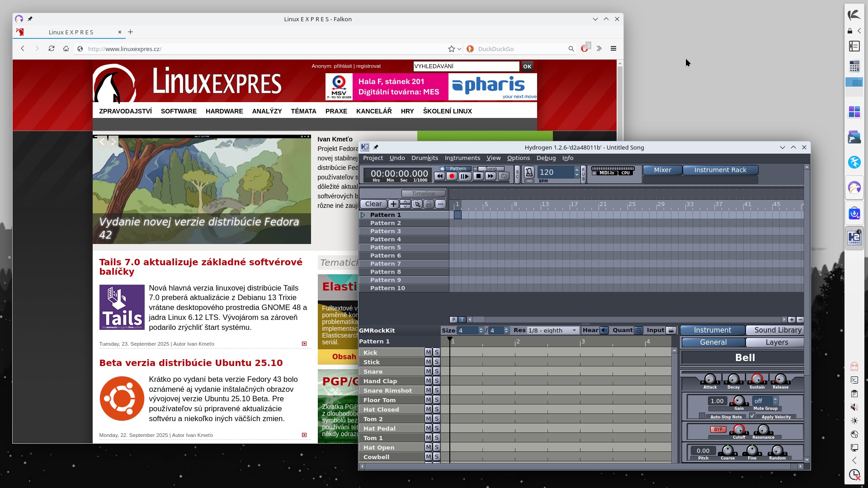Viewport: 868px width, 488px height.
Task: Click the play/pause transport button
Action: pyautogui.click(x=464, y=177)
